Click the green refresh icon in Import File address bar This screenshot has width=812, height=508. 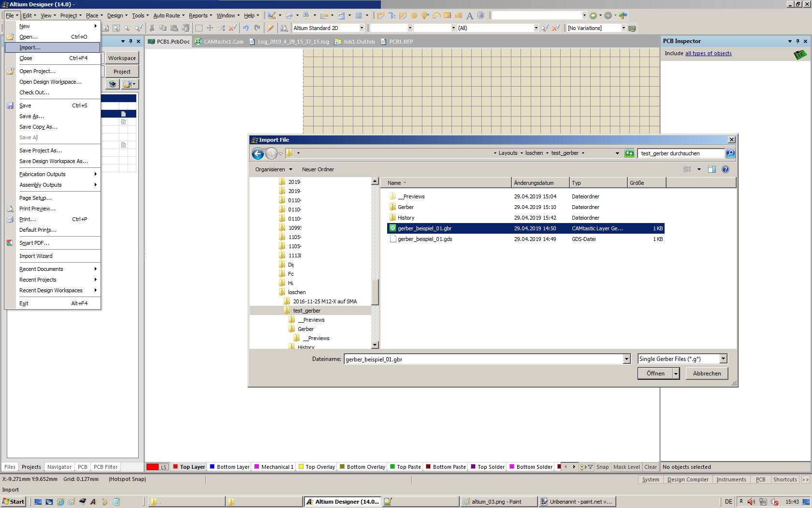tap(629, 153)
